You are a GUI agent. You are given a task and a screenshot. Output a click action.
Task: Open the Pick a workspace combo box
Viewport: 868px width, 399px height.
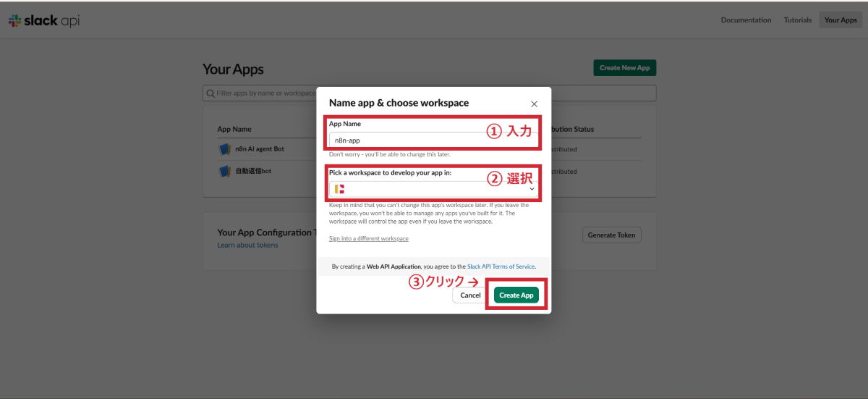433,189
